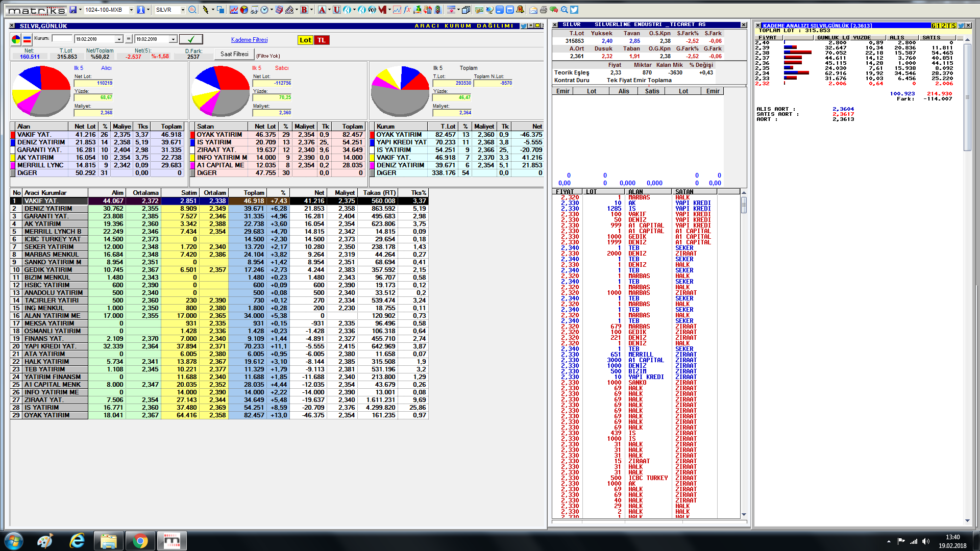Click Twitter icon in Araci Kurum title bar

tap(524, 26)
